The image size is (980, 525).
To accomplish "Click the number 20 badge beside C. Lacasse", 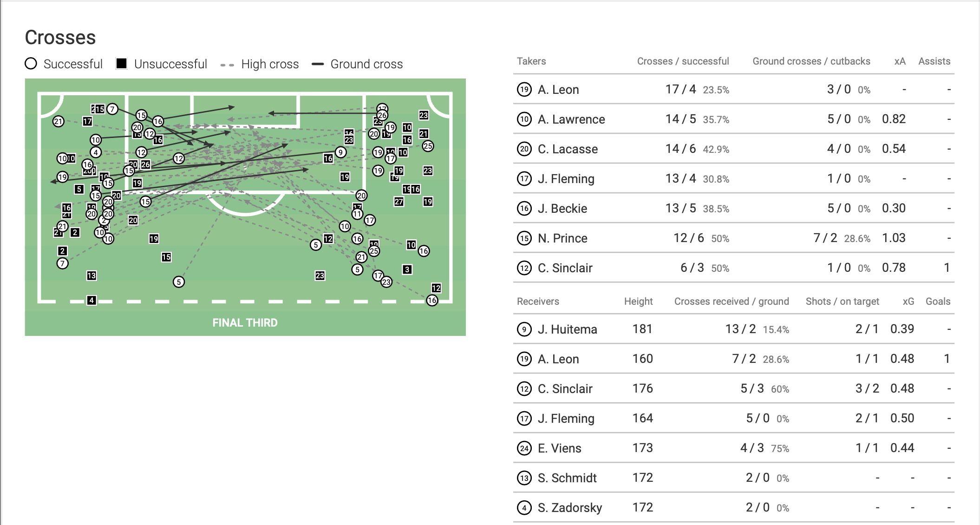I will 524,149.
